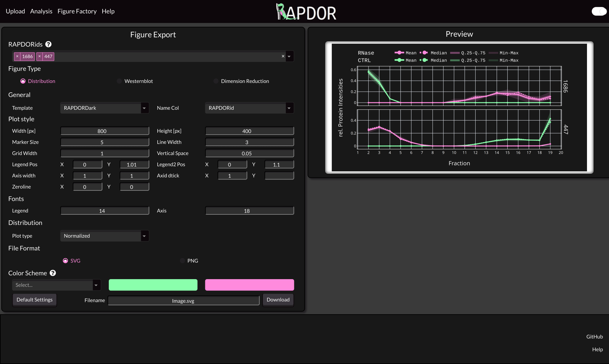Click the Download button

278,300
